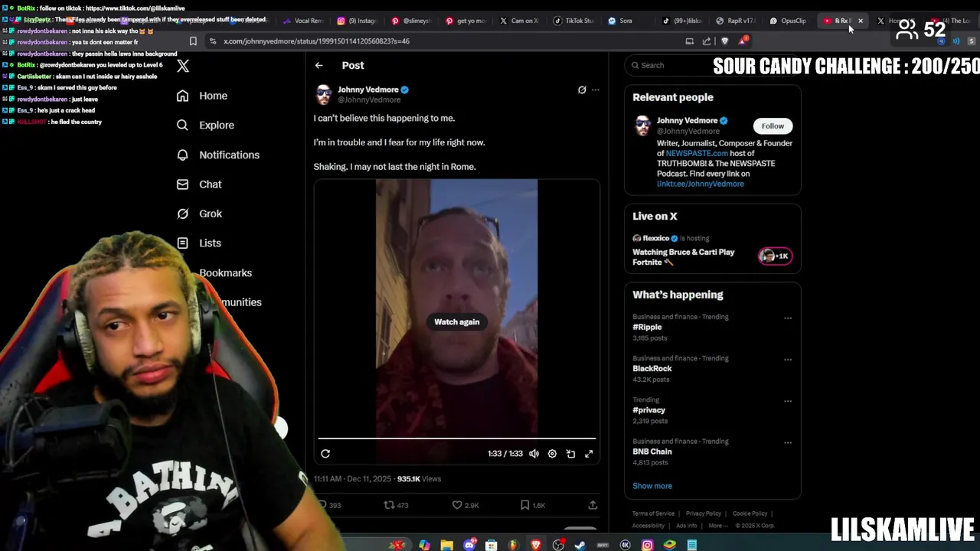Open more options for #Ripple trend
The image size is (980, 551).
788,318
